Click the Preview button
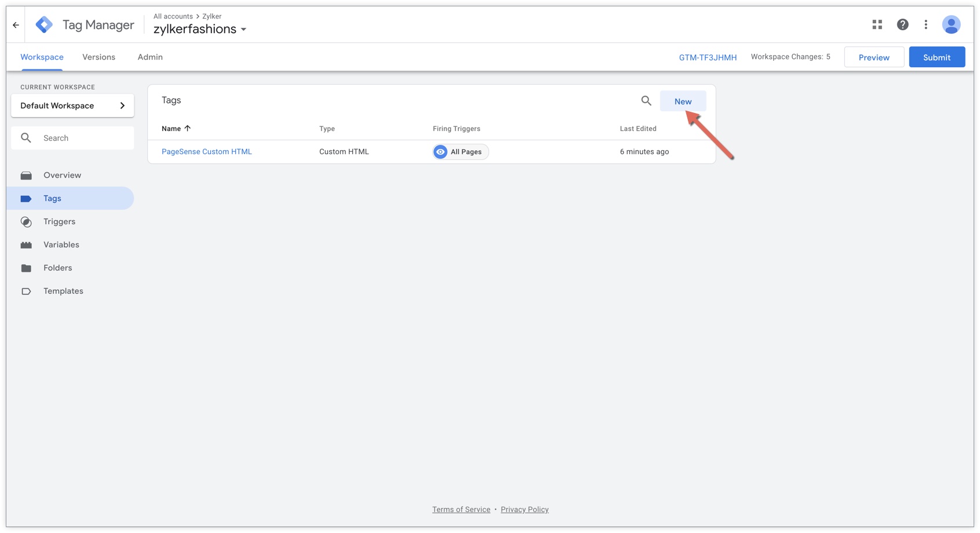Viewport: 980px width, 533px height. [873, 57]
